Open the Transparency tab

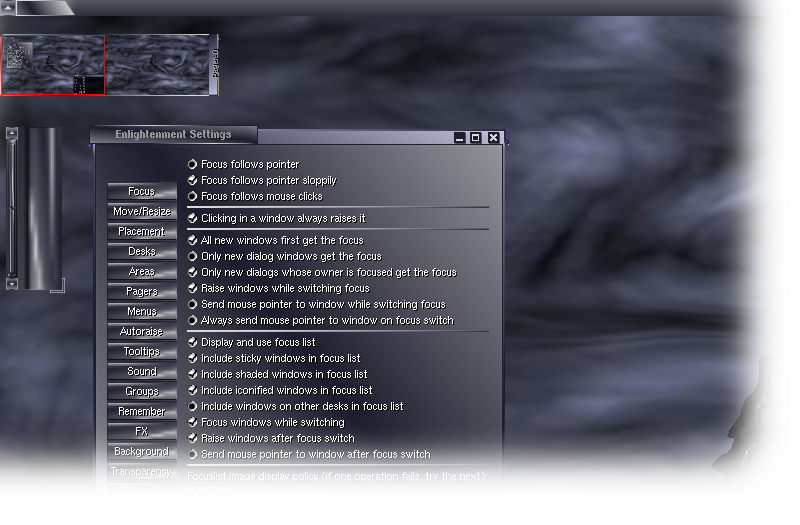(x=142, y=471)
